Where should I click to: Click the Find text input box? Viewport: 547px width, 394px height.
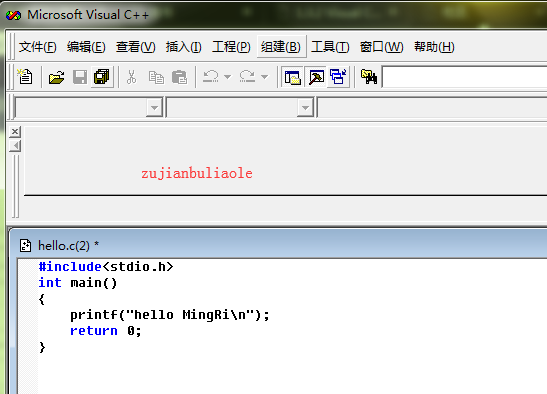pyautogui.click(x=465, y=77)
